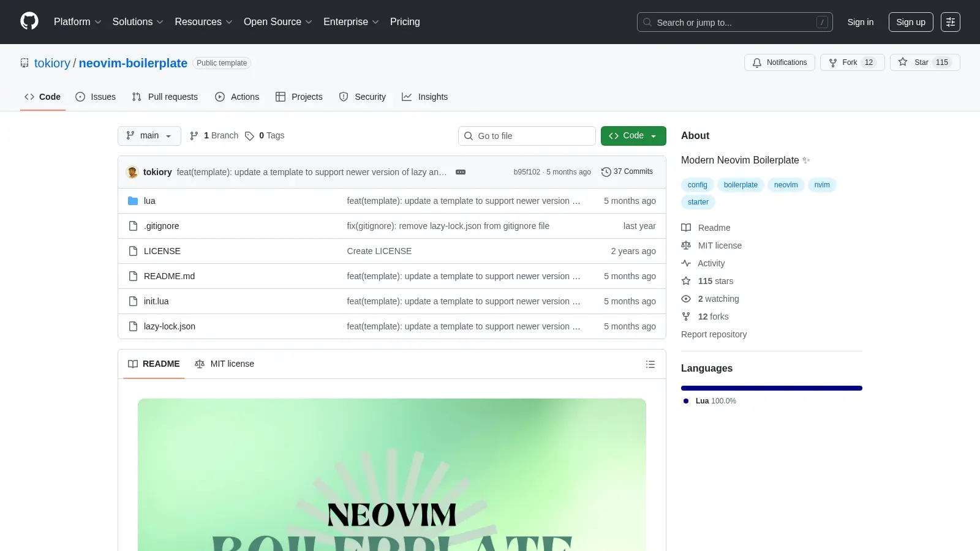Expand the Resources menu
Screen dimensions: 980x551
[x=203, y=22]
